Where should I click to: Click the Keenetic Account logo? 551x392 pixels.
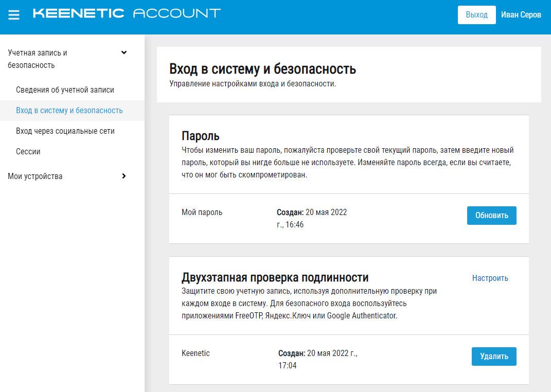[x=127, y=13]
